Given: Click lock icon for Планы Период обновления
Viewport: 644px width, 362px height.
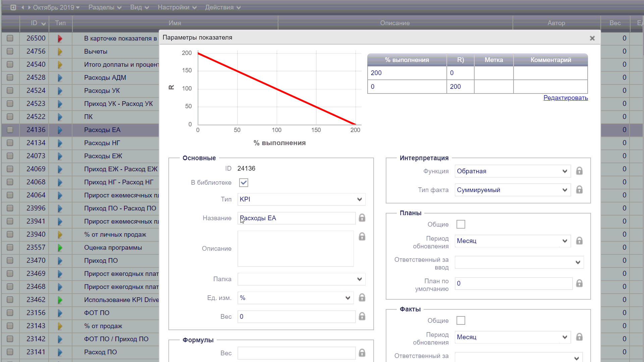Looking at the screenshot, I should pos(579,241).
